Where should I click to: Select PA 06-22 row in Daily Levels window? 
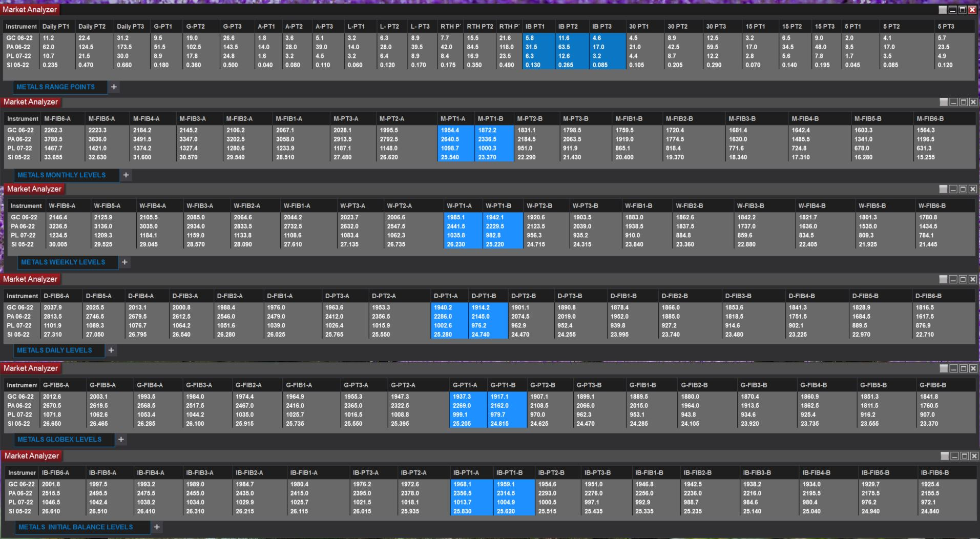[x=489, y=317]
